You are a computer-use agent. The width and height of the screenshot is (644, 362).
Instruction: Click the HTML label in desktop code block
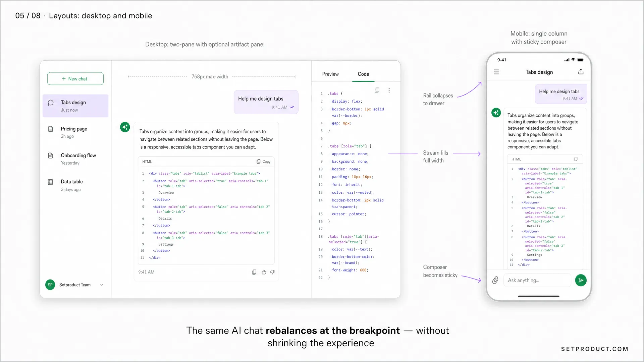click(x=147, y=162)
